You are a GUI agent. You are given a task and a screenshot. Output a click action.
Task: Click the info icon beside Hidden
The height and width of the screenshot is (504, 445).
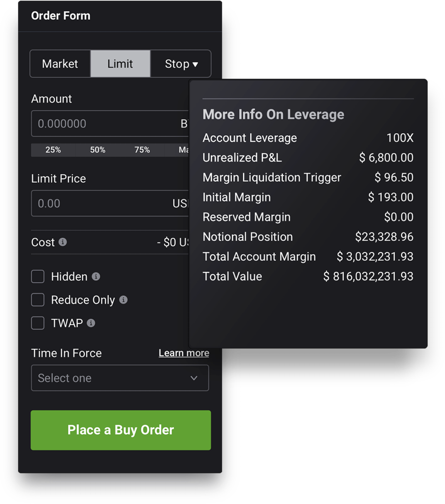tap(96, 276)
